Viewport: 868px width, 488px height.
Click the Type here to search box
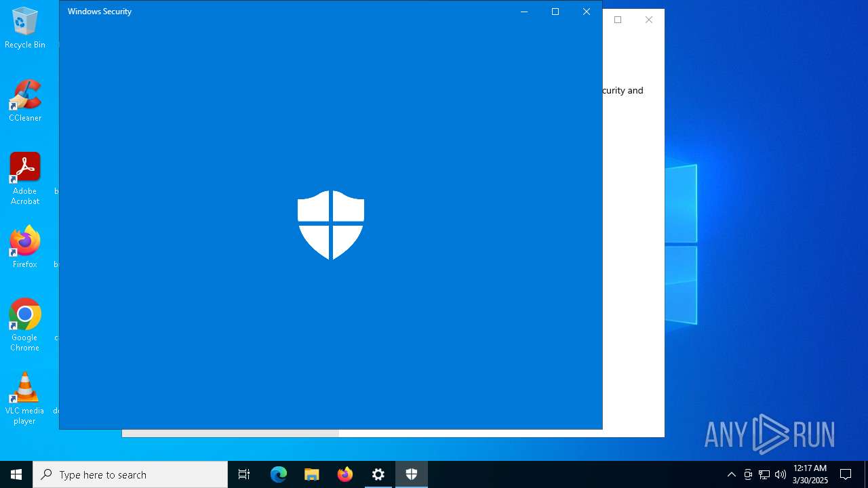pos(130,474)
